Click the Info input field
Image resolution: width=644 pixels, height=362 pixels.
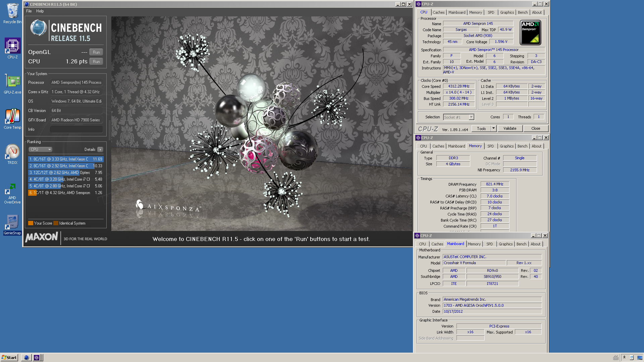pos(76,129)
